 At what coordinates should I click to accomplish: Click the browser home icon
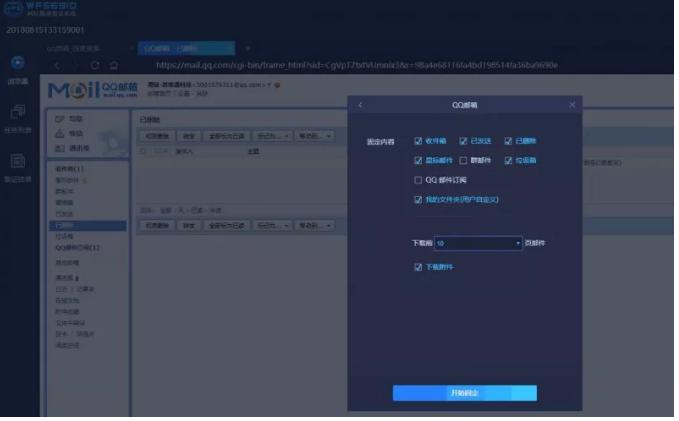[114, 65]
